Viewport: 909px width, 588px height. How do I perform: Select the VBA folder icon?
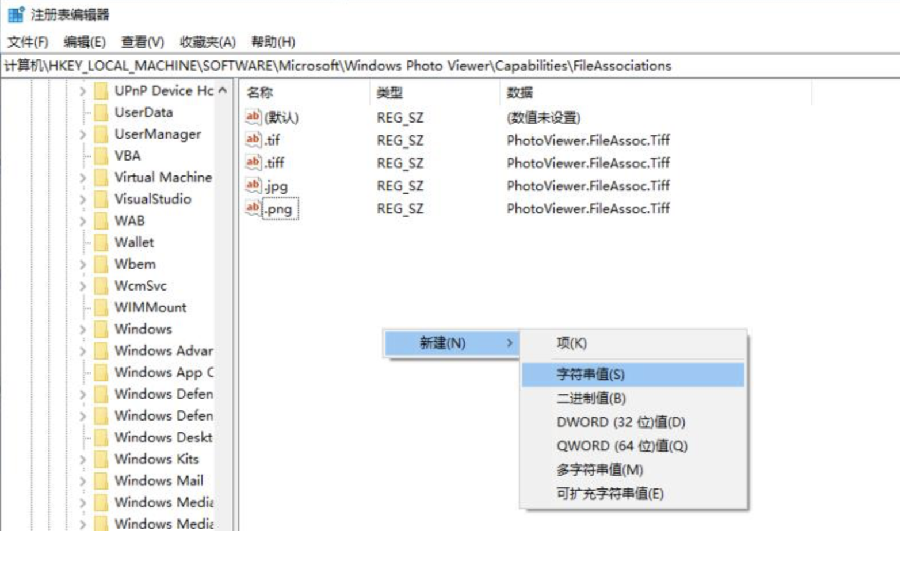(101, 156)
